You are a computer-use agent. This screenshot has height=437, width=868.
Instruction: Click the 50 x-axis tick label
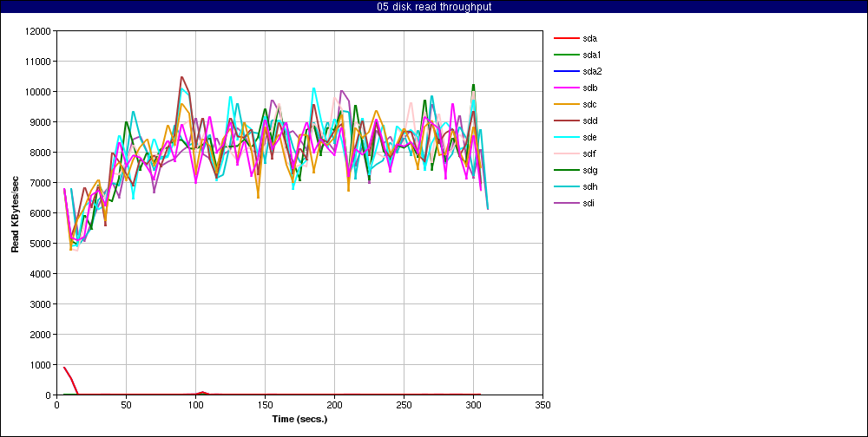pos(126,405)
